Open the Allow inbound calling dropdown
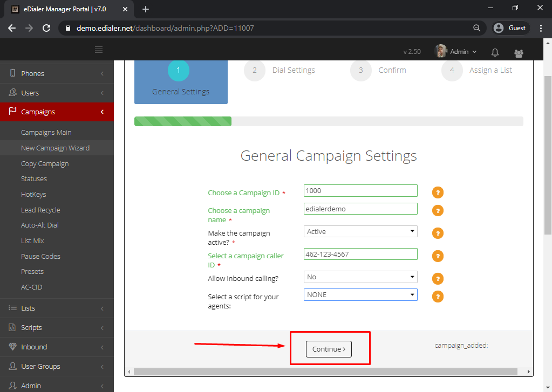This screenshot has width=552, height=392. [x=360, y=277]
